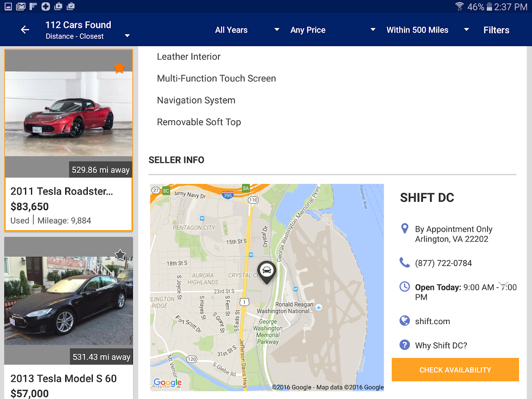Image resolution: width=532 pixels, height=399 pixels.
Task: Tap the question mark icon beside Why Shift DC
Action: pyautogui.click(x=404, y=345)
